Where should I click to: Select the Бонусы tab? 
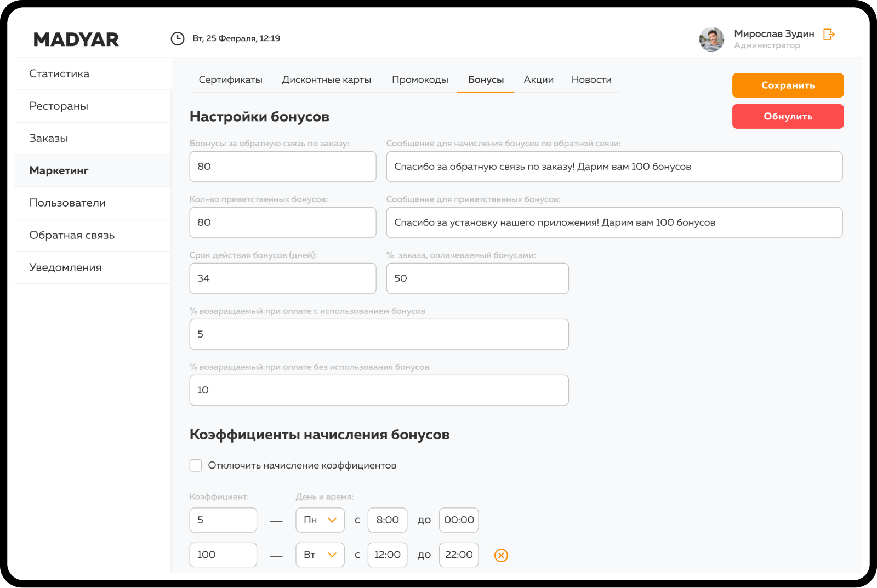click(x=486, y=80)
